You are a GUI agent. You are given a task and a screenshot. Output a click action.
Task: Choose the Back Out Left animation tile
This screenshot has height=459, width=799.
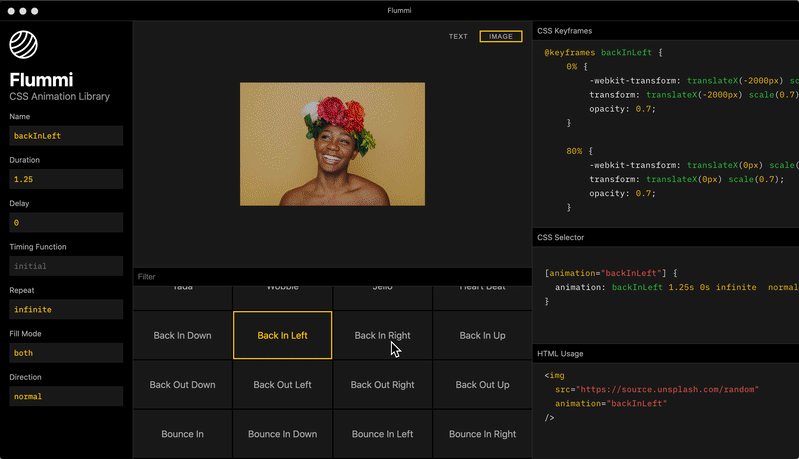coord(282,385)
